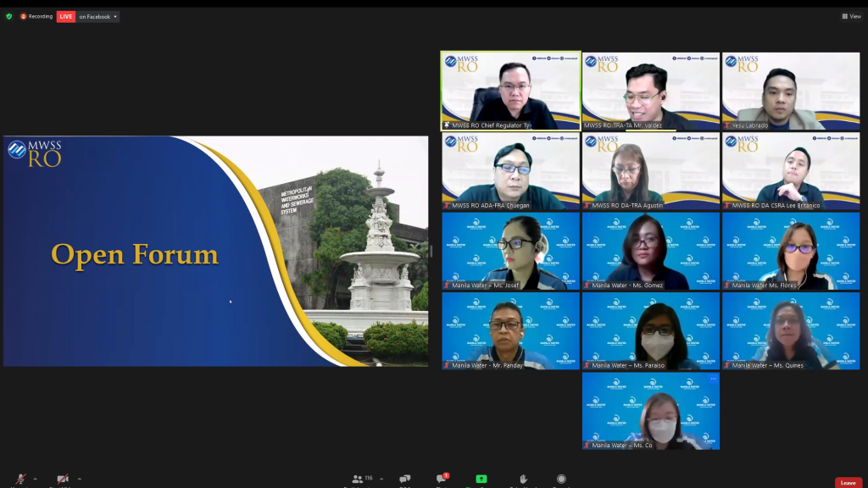The width and height of the screenshot is (868, 488).
Task: Click the muted mic icon on Yesu Labrado
Action: 727,125
